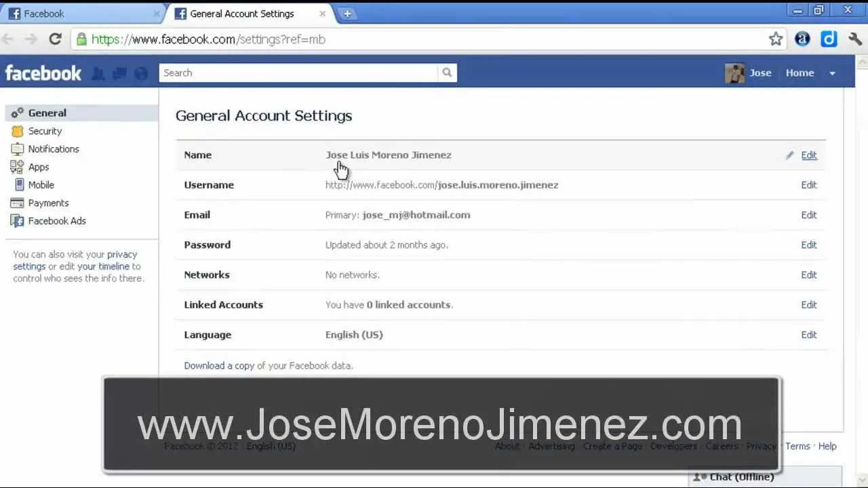The width and height of the screenshot is (868, 488).
Task: Edit the Password row
Action: click(x=809, y=245)
